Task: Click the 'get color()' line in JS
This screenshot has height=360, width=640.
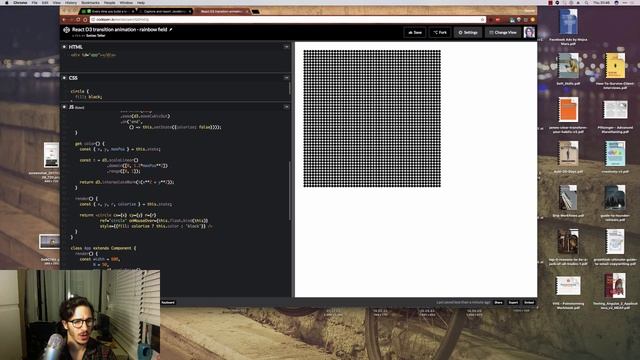Action: pos(90,144)
